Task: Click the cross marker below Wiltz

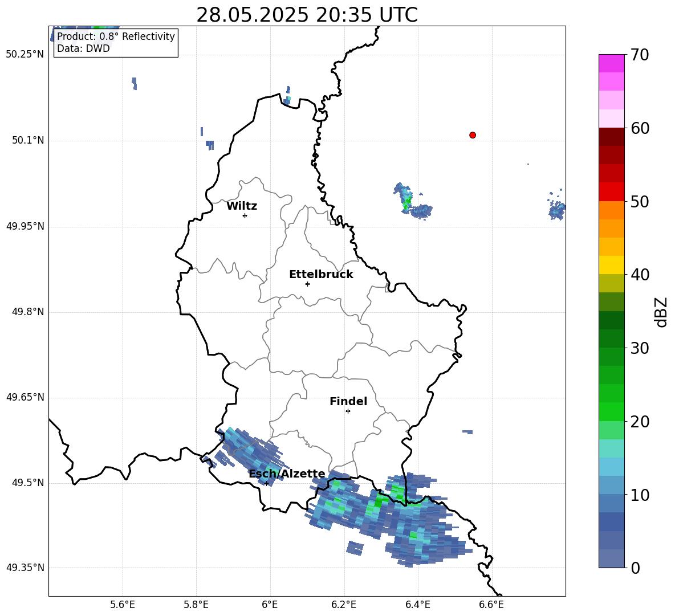Action: click(x=245, y=215)
